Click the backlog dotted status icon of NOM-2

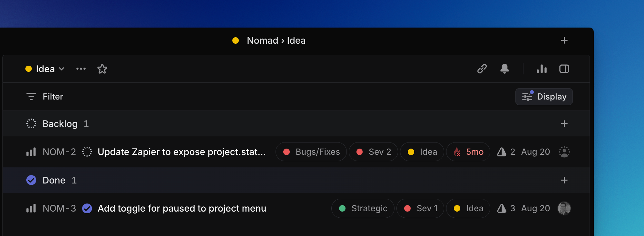87,152
